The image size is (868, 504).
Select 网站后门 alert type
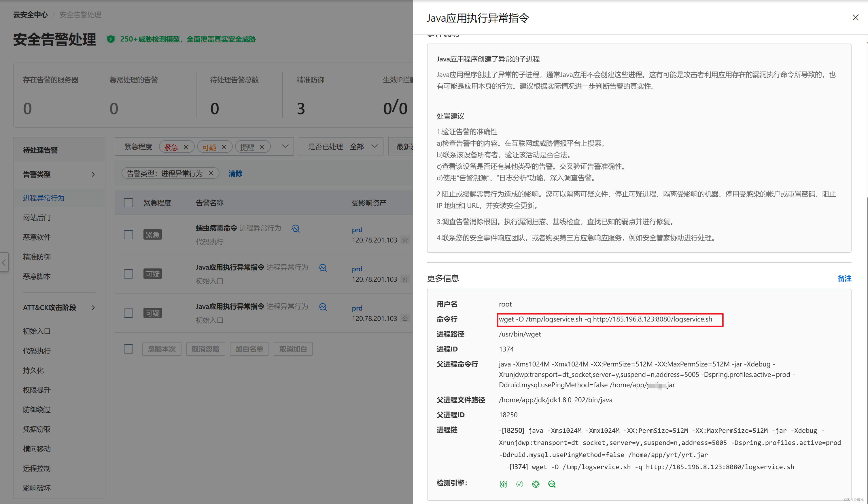pos(37,217)
